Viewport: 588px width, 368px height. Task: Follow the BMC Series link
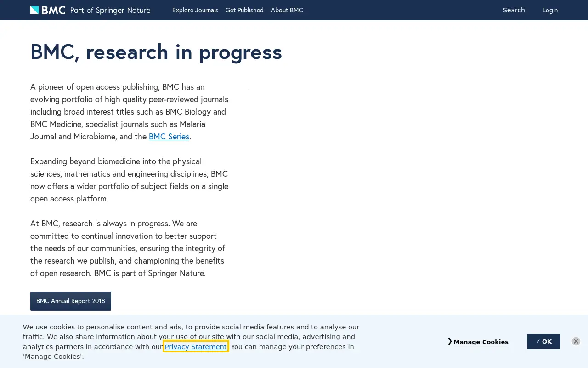pyautogui.click(x=169, y=137)
